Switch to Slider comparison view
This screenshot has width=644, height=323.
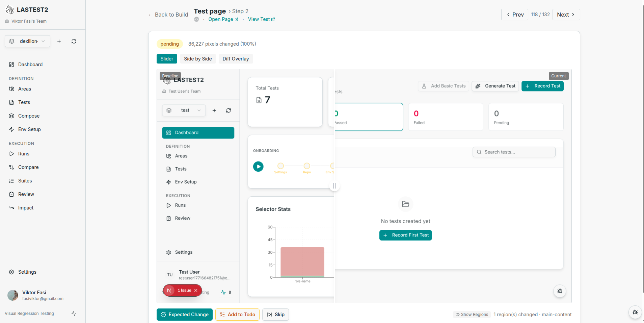(167, 59)
